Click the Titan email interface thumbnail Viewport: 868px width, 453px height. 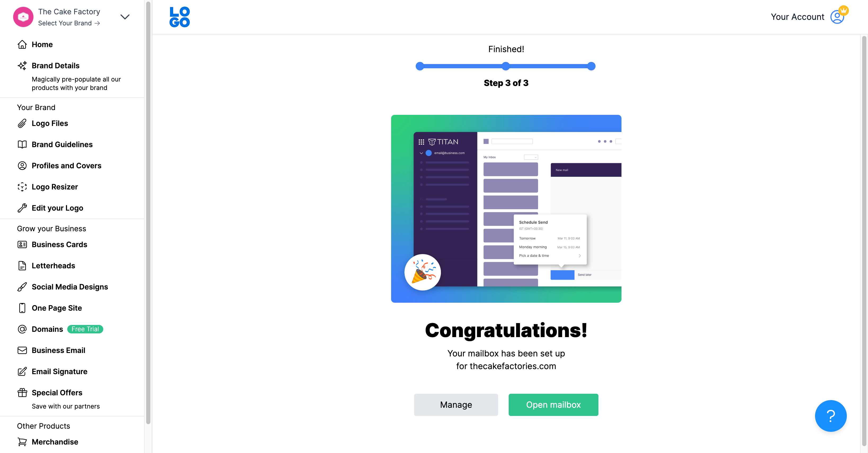[x=506, y=209]
